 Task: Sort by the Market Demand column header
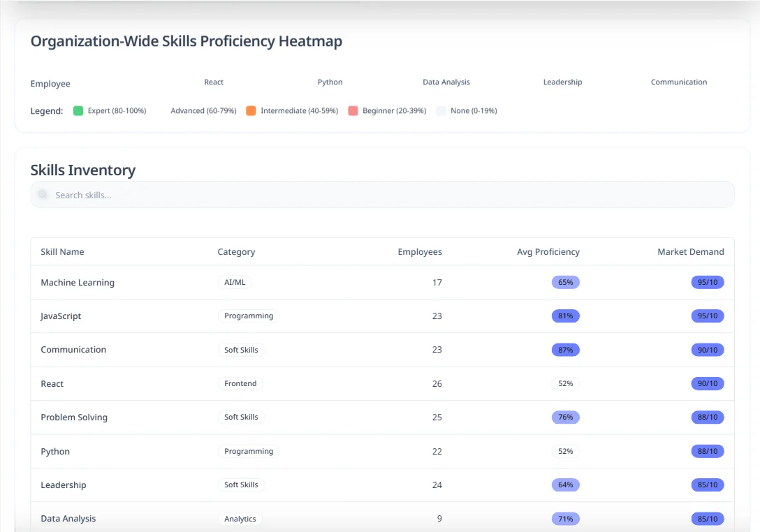(x=691, y=251)
